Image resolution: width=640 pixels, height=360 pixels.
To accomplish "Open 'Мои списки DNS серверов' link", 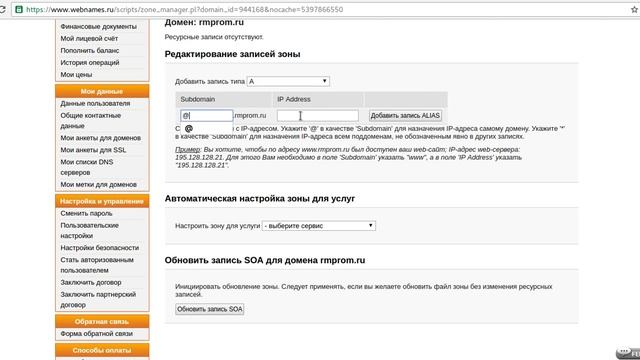I will coord(87,167).
